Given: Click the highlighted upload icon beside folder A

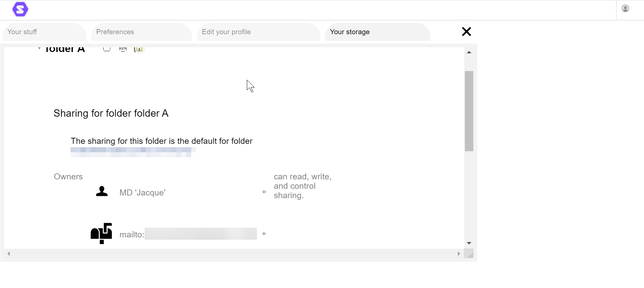Looking at the screenshot, I should pos(139,49).
